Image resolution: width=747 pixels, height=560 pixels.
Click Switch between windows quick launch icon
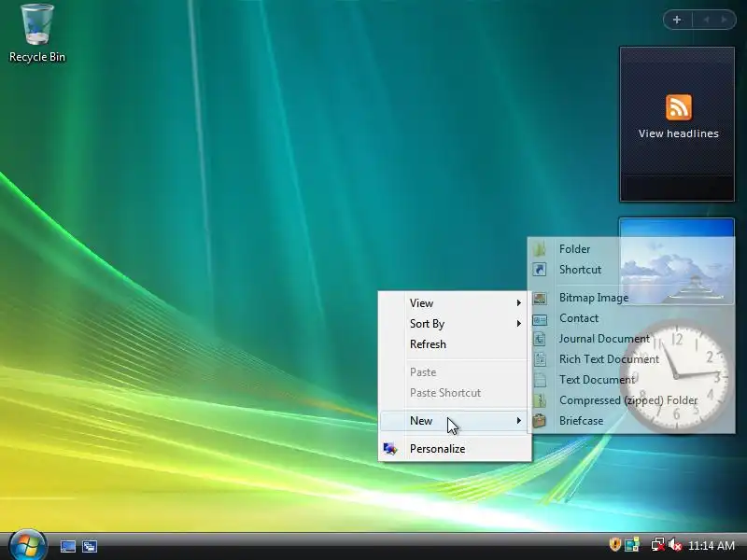click(x=90, y=546)
